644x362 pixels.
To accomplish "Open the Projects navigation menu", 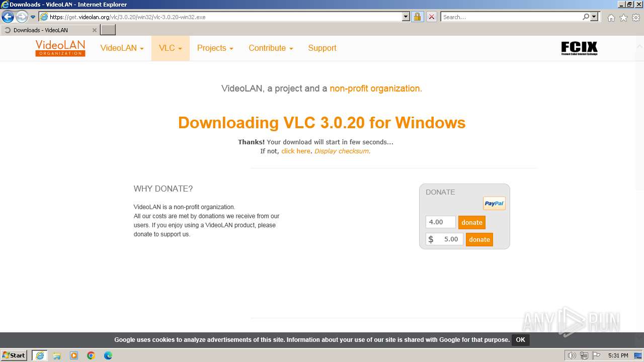I will [x=215, y=48].
